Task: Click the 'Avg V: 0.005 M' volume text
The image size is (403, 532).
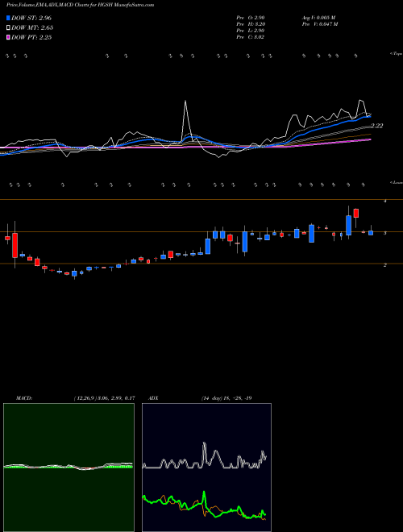Action: 318,18
